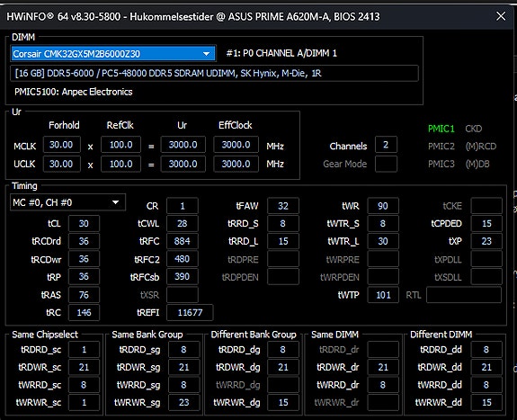This screenshot has width=517, height=420.
Task: Click the PMIC3 label
Action: pos(441,164)
